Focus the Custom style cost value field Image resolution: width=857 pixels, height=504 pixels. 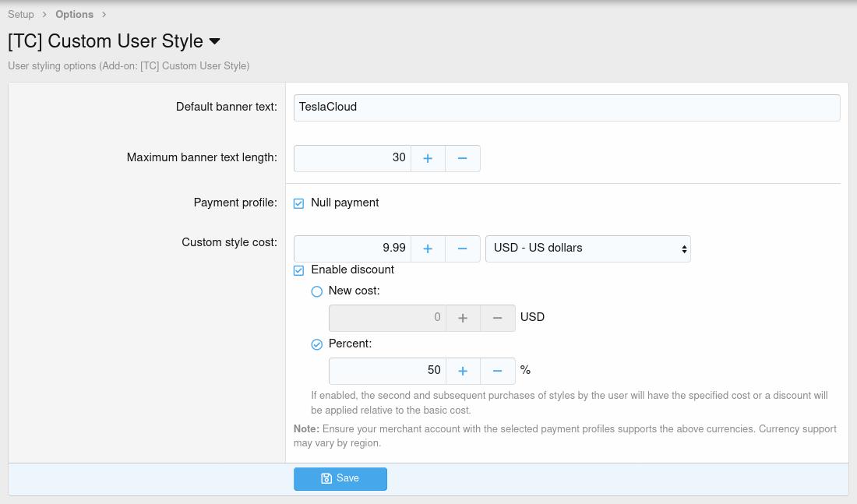pyautogui.click(x=352, y=248)
